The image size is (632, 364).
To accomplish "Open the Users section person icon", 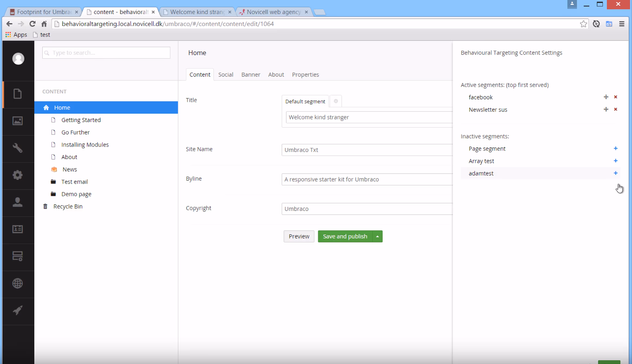I will (18, 202).
